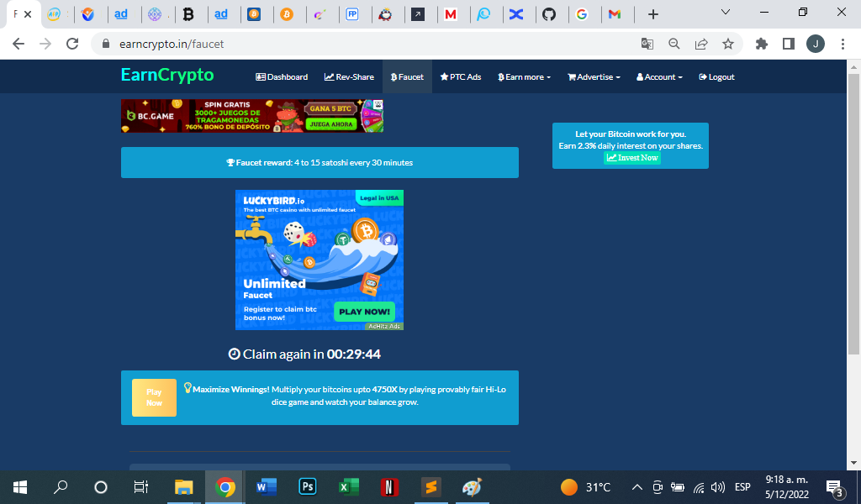
Task: Open the volume control icon
Action: [x=718, y=487]
